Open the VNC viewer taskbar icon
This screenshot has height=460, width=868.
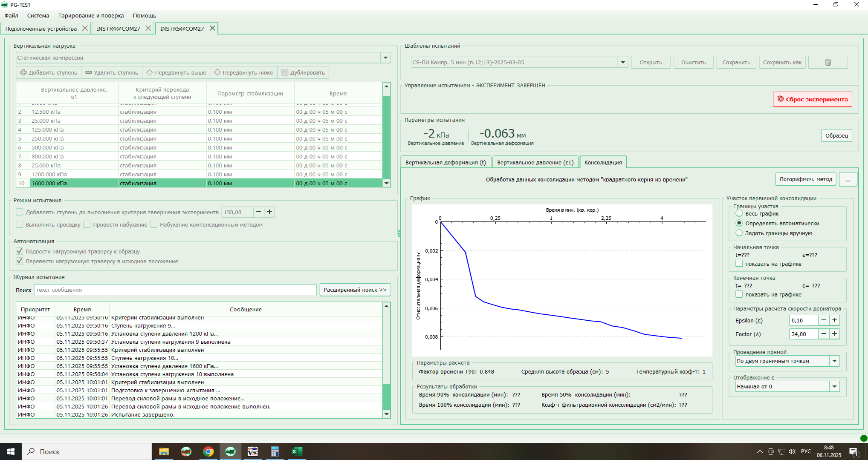tap(252, 451)
